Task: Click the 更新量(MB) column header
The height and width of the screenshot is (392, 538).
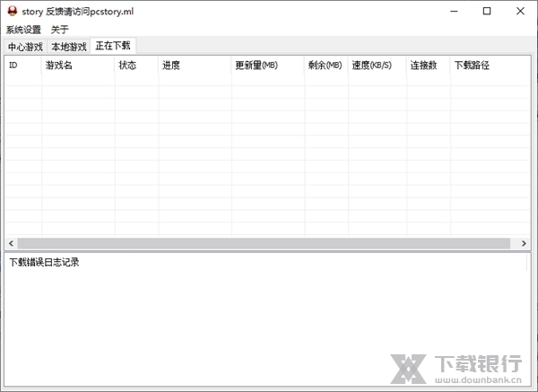Action: [267, 65]
